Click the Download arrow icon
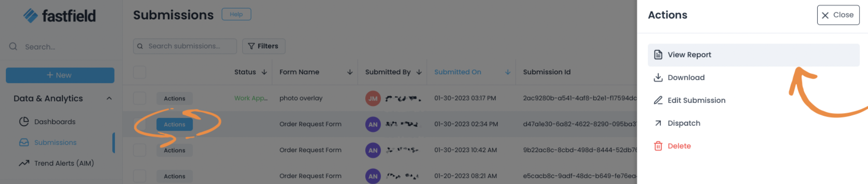Viewport: 868px width, 184px height. (x=658, y=78)
